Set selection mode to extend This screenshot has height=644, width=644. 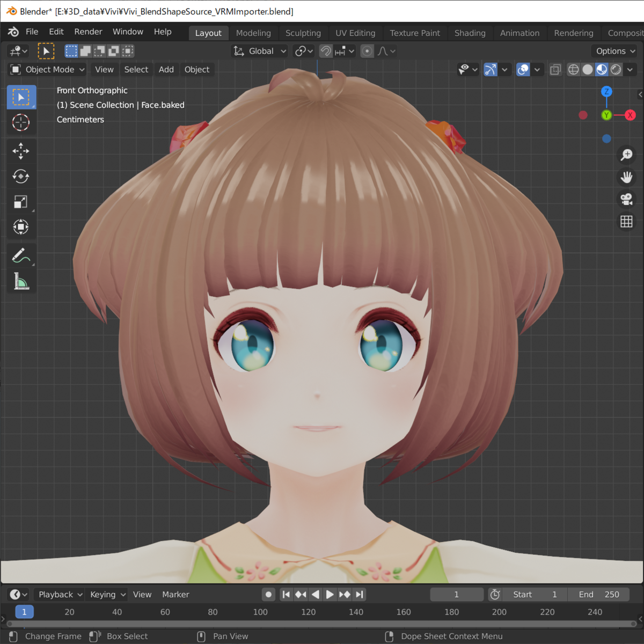pos(85,51)
